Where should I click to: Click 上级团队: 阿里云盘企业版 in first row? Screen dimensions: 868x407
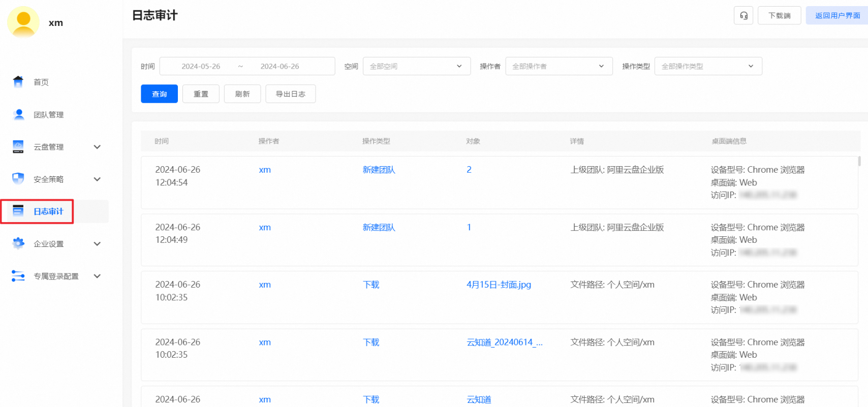click(x=617, y=170)
